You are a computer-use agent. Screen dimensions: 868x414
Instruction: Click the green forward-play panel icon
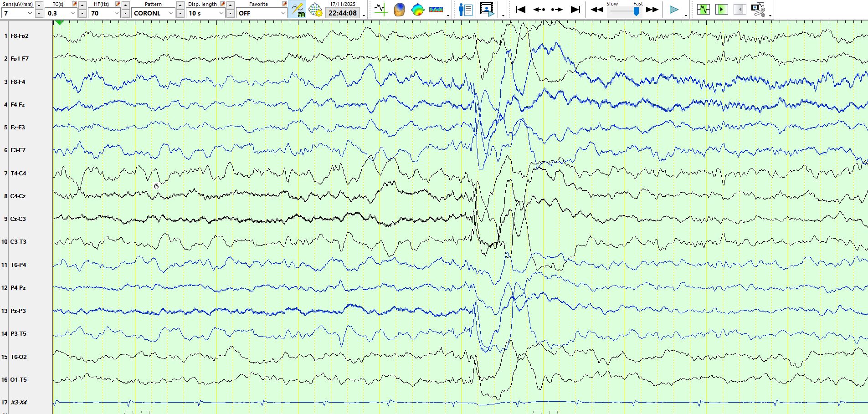point(722,10)
